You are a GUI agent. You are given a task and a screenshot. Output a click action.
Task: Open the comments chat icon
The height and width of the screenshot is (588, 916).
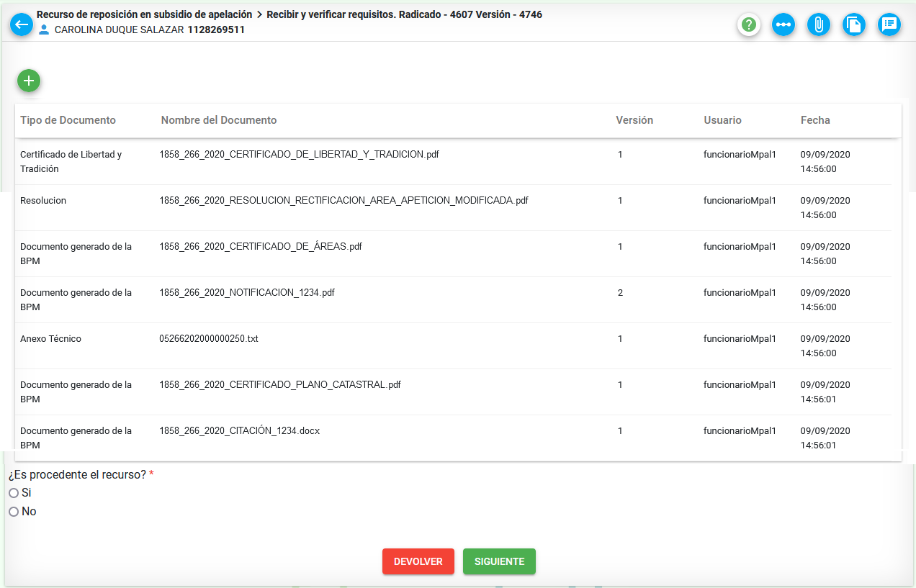pyautogui.click(x=889, y=24)
